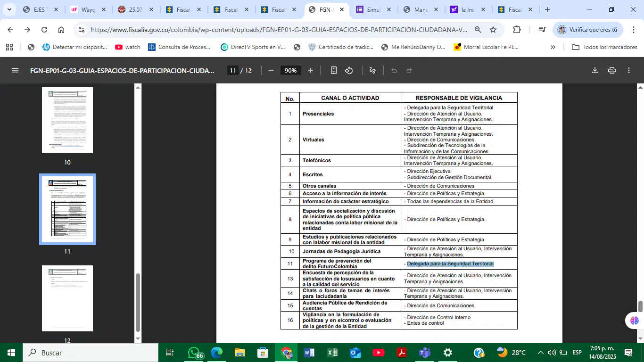Click the 'Jornadas de Pedagogía Jurídica' cell

350,252
